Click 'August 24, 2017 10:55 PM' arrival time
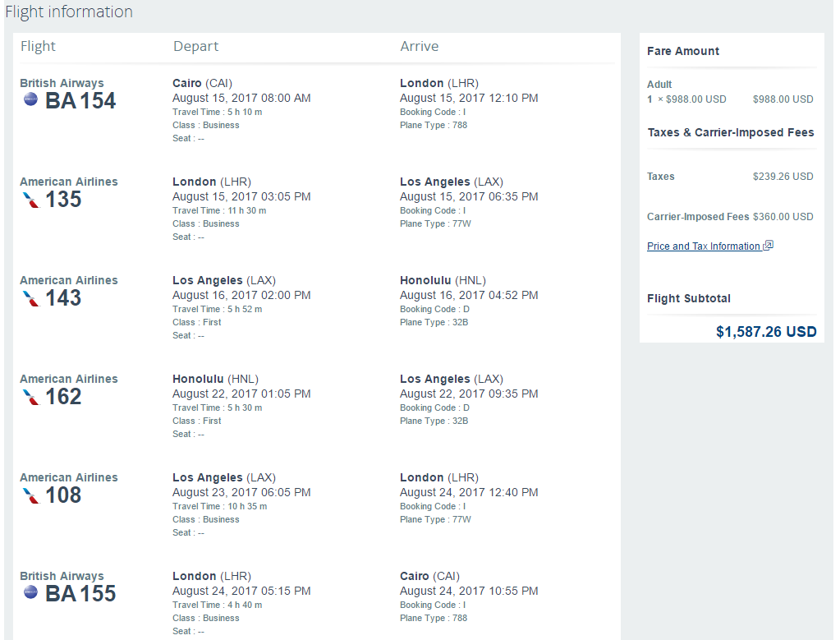The height and width of the screenshot is (640, 840). [x=469, y=592]
